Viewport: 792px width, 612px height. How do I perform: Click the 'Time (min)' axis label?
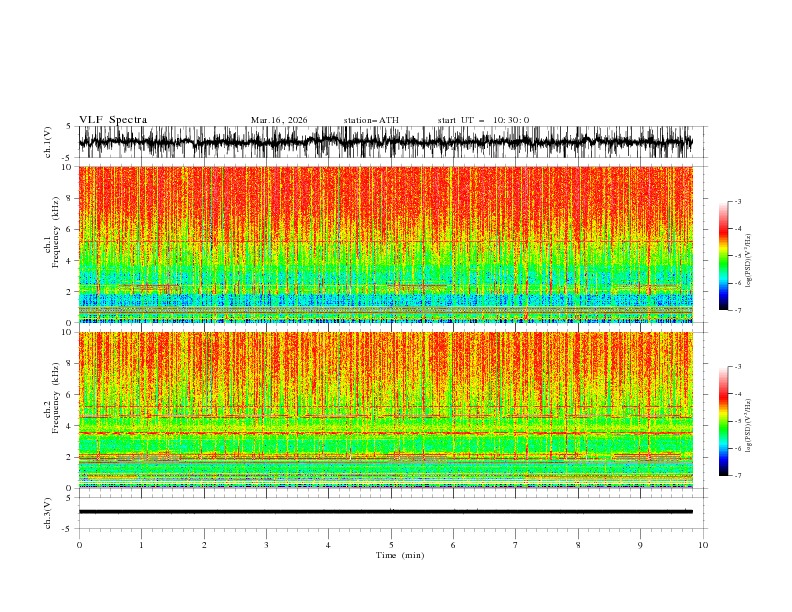pos(400,555)
